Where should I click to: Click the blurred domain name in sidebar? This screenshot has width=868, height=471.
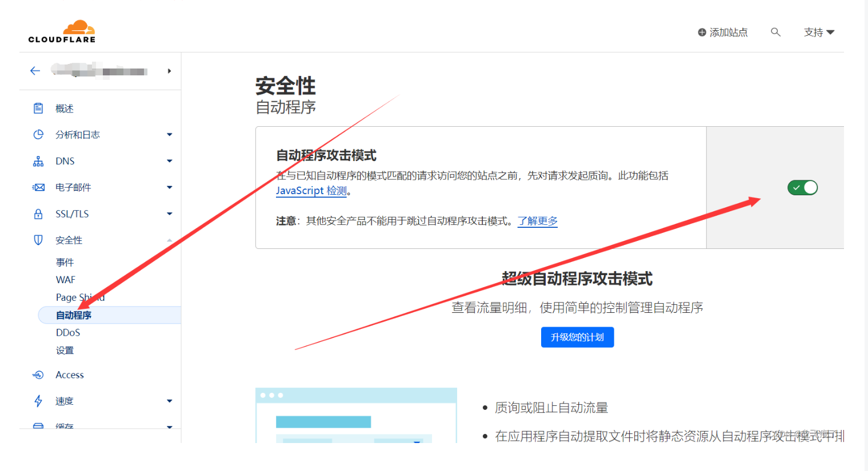[x=99, y=70]
